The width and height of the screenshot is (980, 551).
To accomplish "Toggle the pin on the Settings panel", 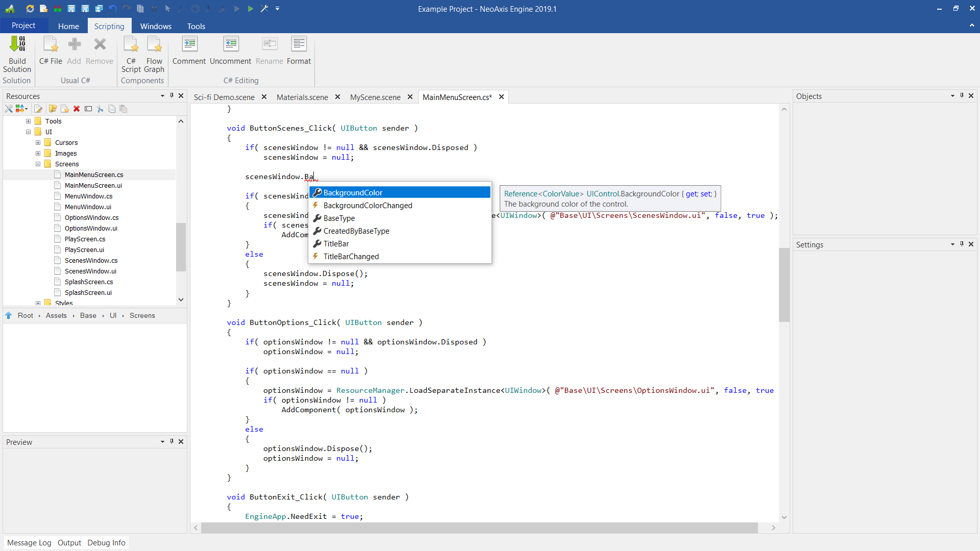I will click(962, 244).
